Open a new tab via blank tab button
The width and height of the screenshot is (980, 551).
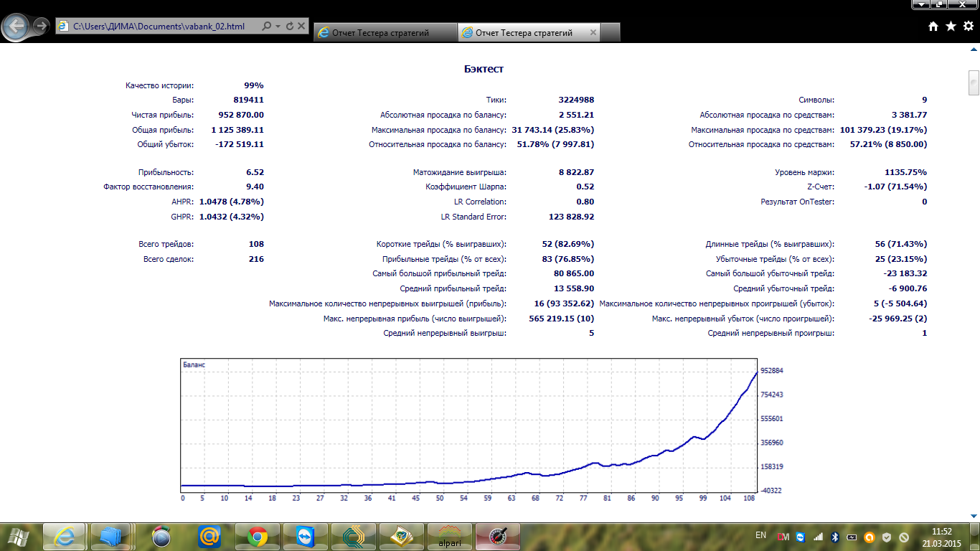click(610, 32)
